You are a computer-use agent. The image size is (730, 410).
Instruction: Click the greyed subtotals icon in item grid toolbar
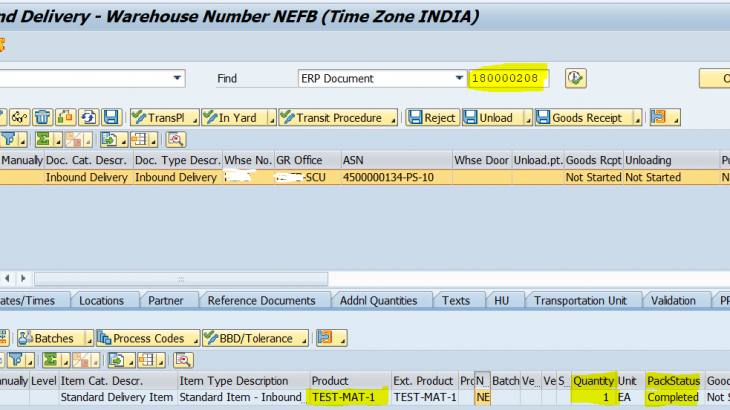coord(81,360)
